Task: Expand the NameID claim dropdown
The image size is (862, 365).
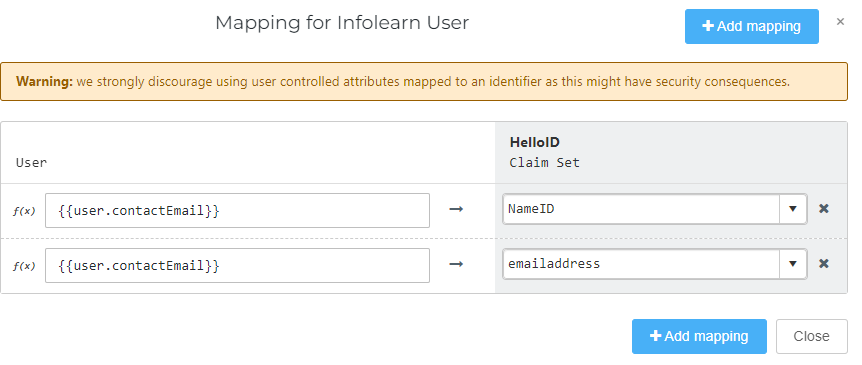Action: [793, 209]
